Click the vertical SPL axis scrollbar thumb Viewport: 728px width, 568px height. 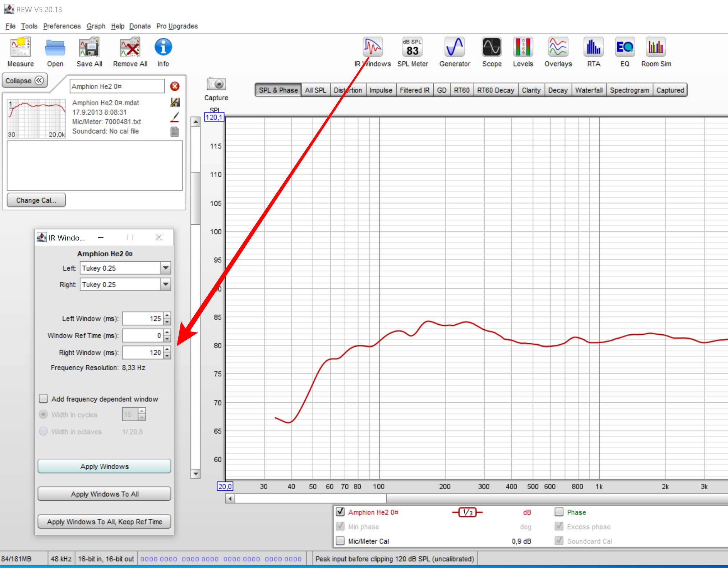[195, 198]
